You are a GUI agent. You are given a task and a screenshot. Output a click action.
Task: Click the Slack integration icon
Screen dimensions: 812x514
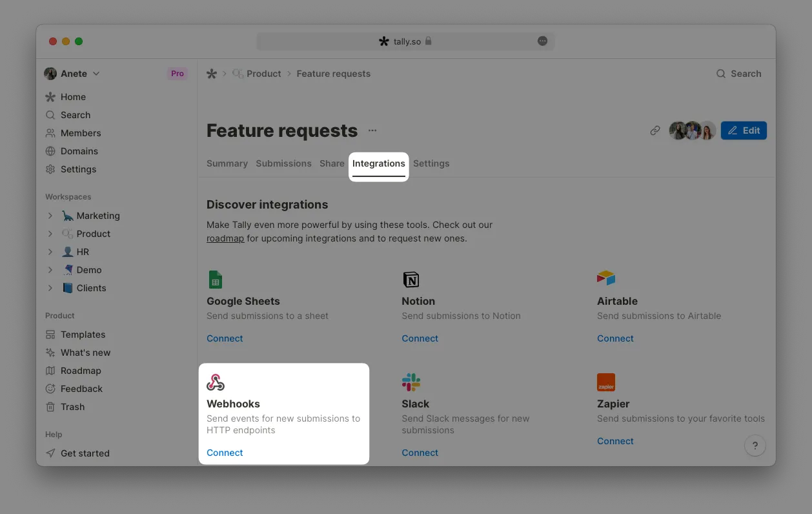click(x=411, y=382)
